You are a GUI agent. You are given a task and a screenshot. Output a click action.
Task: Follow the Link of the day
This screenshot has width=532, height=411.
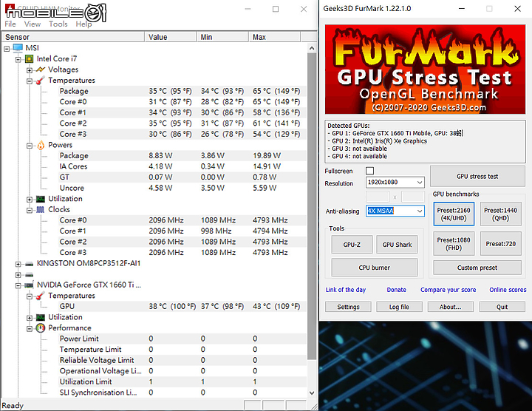[346, 290]
